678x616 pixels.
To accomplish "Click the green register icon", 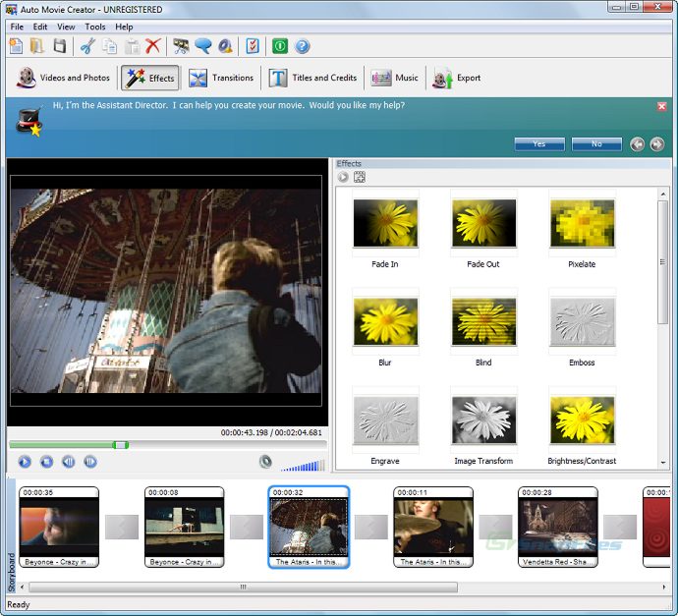I will tap(280, 46).
